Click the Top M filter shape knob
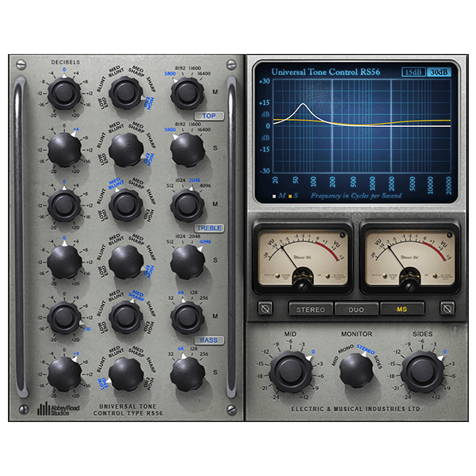This screenshot has height=476, width=476. tap(125, 93)
